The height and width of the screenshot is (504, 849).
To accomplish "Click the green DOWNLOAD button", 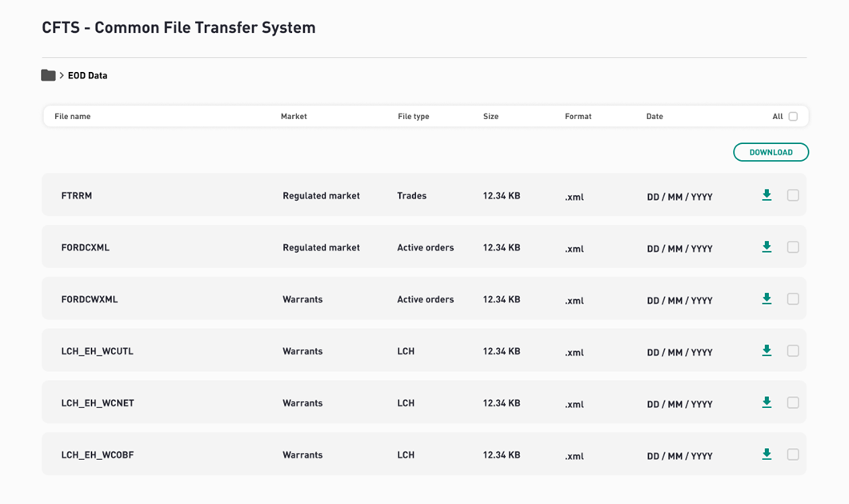I will pos(771,152).
